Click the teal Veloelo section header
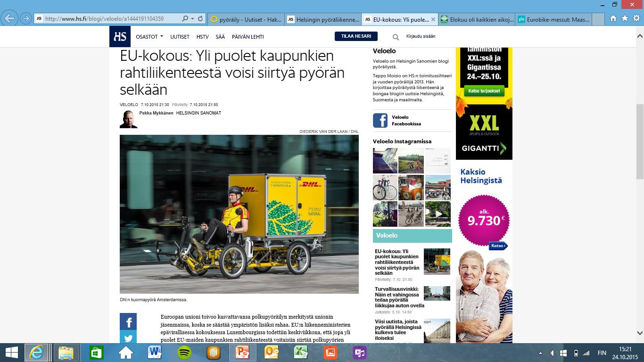Screen dimensions: 644x362 tap(413, 235)
